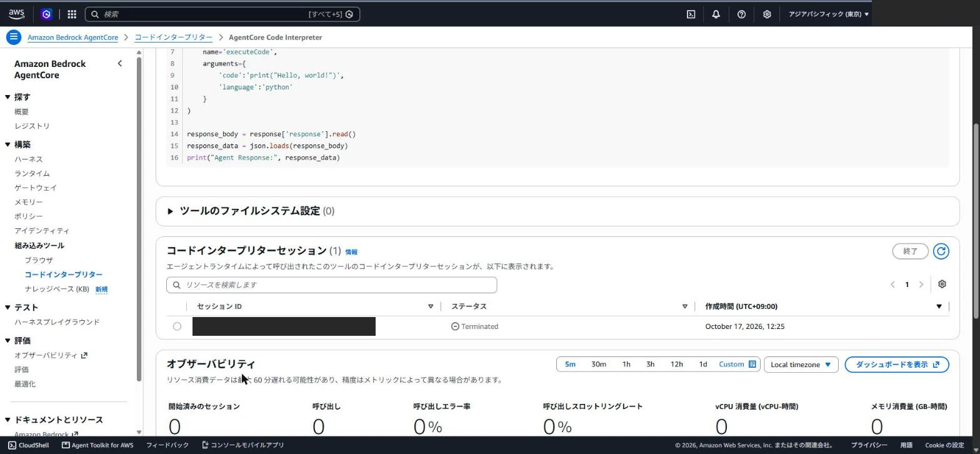Screen dimensions: 980x454
Task: Open the services grid menu icon
Action: click(72, 14)
